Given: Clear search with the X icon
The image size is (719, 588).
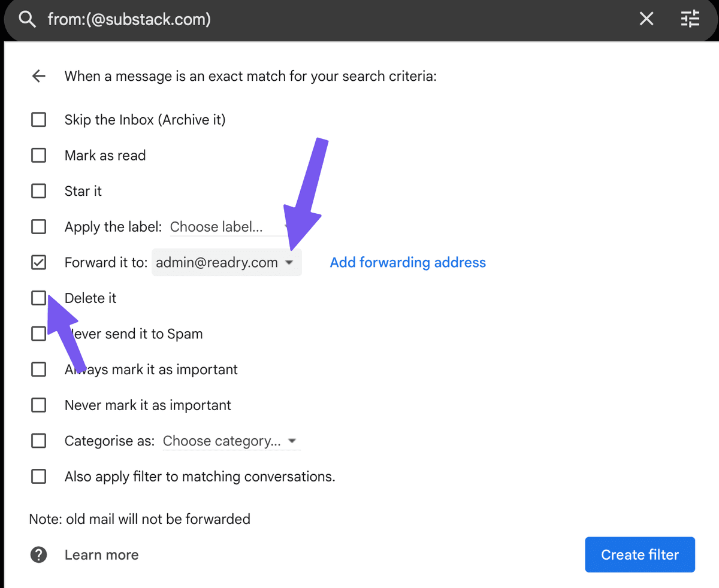Looking at the screenshot, I should click(x=647, y=19).
